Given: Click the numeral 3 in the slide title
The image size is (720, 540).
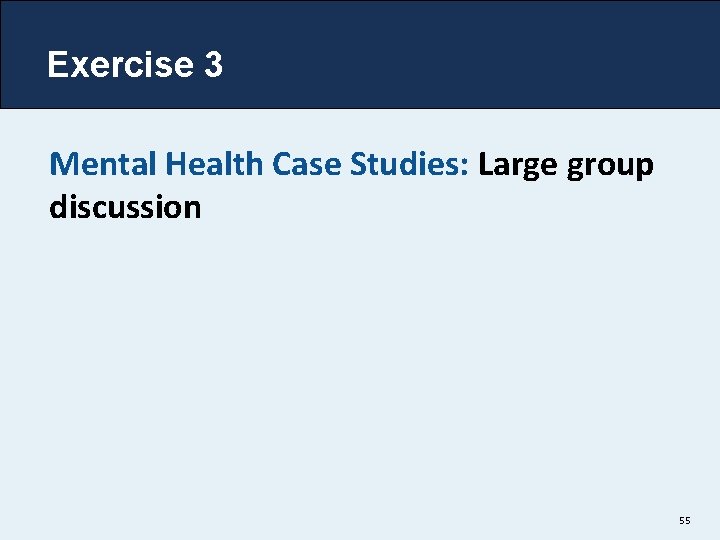Looking at the screenshot, I should [x=214, y=64].
